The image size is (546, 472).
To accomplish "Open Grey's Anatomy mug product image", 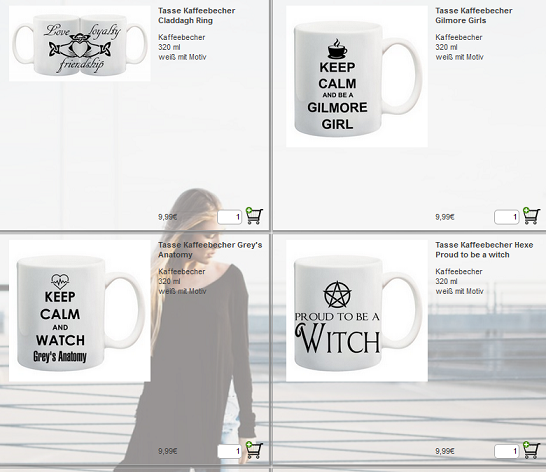I will [x=80, y=311].
